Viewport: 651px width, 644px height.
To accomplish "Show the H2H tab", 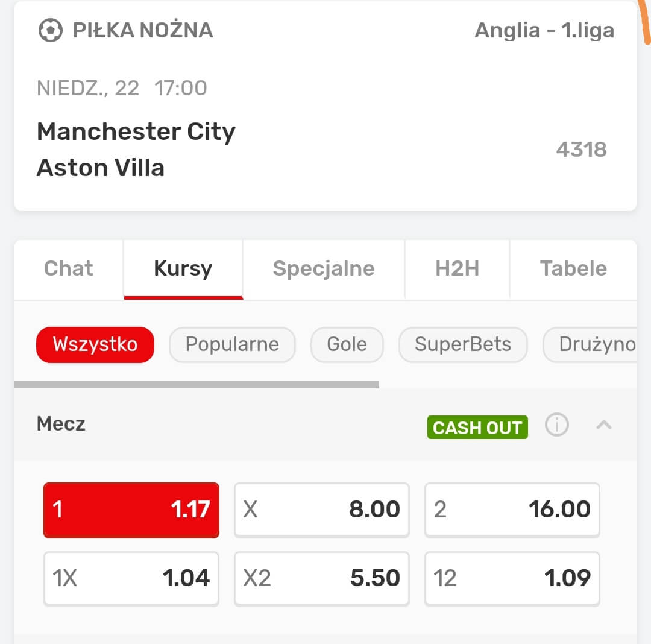I will 457,269.
